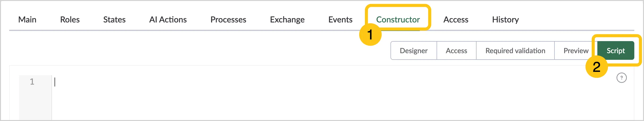Go to the AI Actions tab
644x121 pixels.
click(168, 20)
